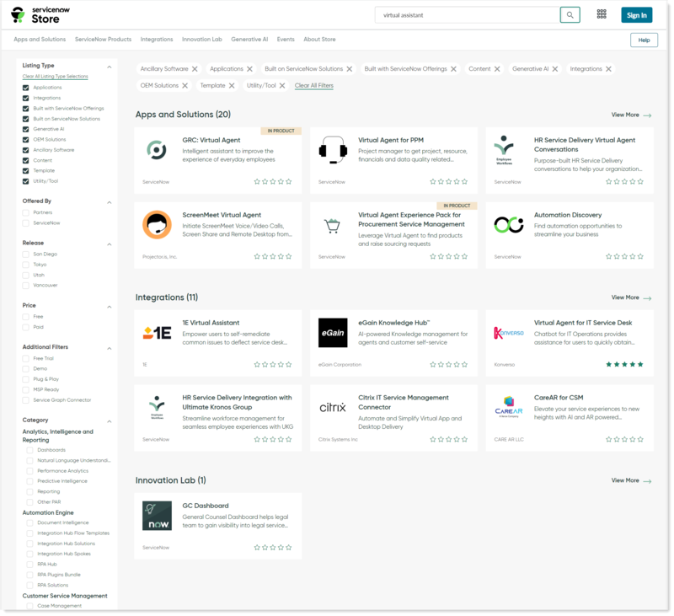The height and width of the screenshot is (616, 674).
Task: Open the Apps and Solutions menu
Action: 40,40
